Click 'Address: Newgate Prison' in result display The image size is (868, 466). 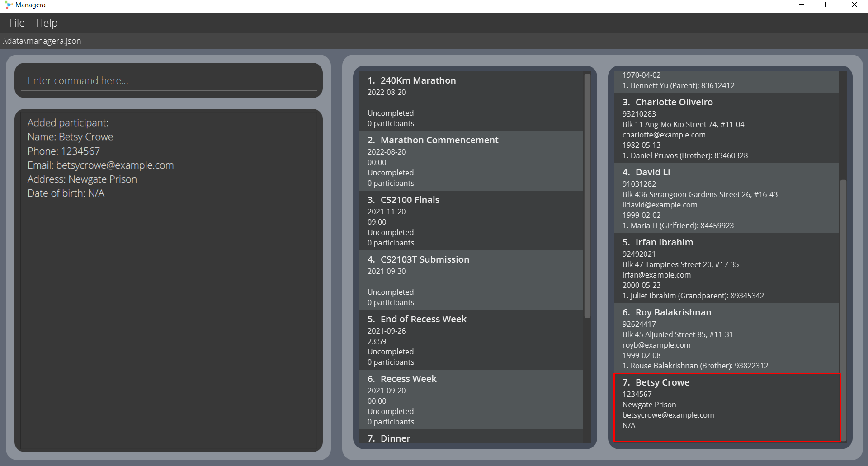coord(82,179)
